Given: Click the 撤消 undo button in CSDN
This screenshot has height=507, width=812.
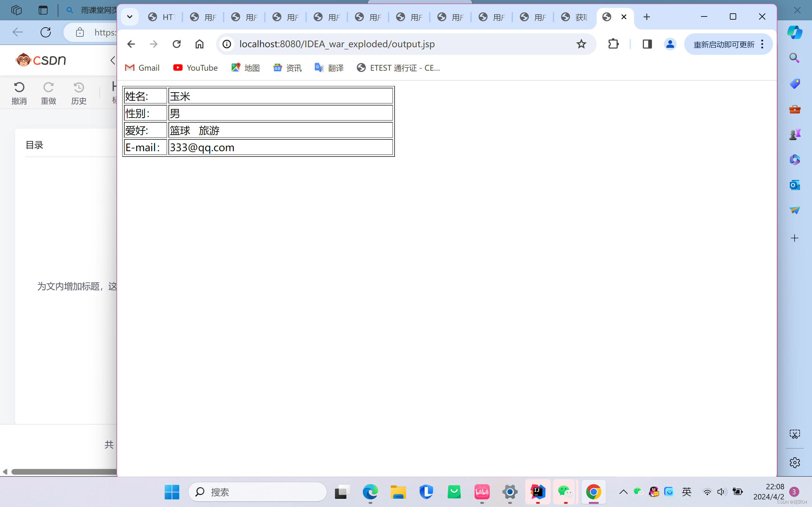Looking at the screenshot, I should click(x=19, y=93).
